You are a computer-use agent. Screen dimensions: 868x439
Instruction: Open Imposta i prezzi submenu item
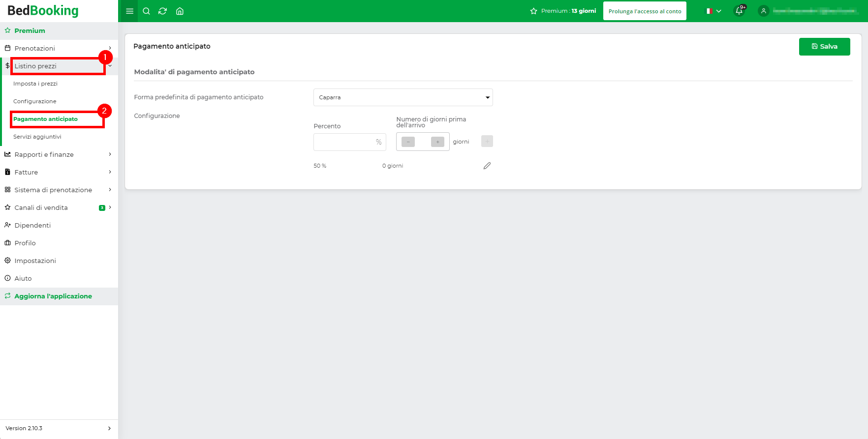point(35,84)
